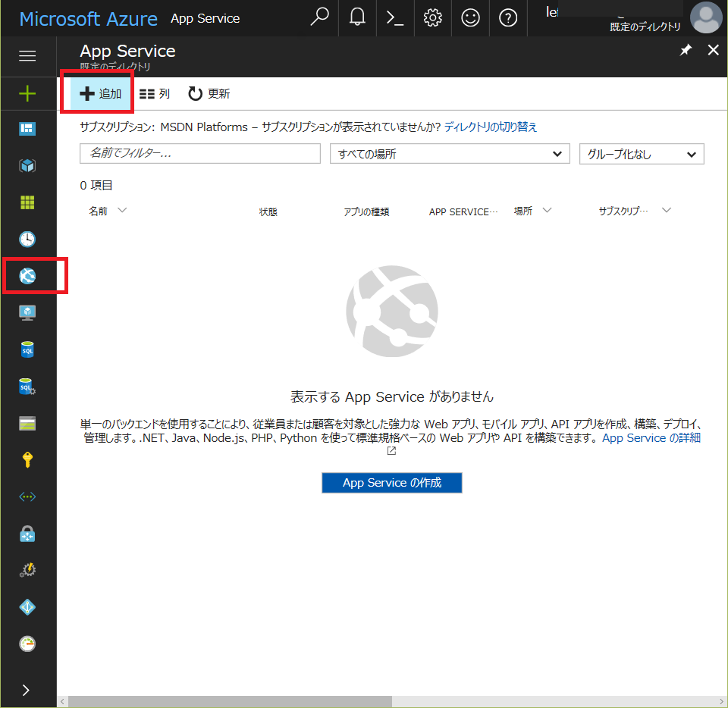Open the Recent clock icon

click(x=27, y=239)
